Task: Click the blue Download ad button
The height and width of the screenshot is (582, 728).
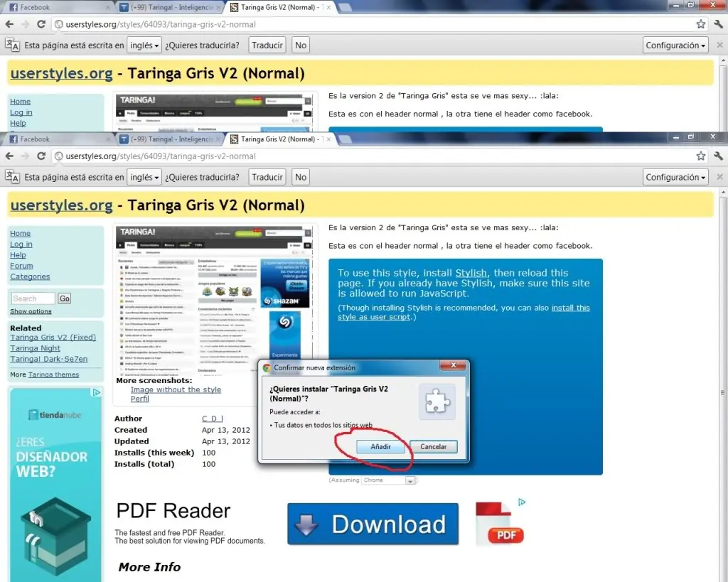Action: pos(373,524)
